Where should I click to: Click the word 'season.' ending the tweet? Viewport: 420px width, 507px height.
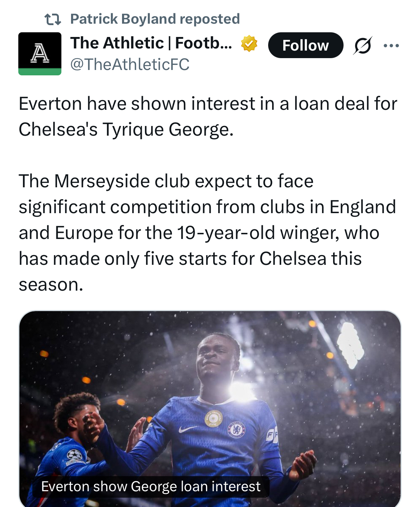[x=51, y=285]
